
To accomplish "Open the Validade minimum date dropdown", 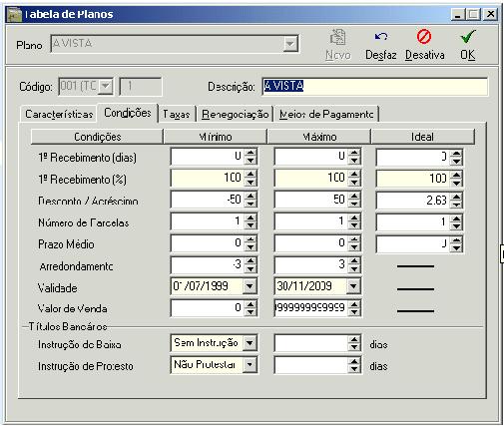I will pyautogui.click(x=250, y=286).
